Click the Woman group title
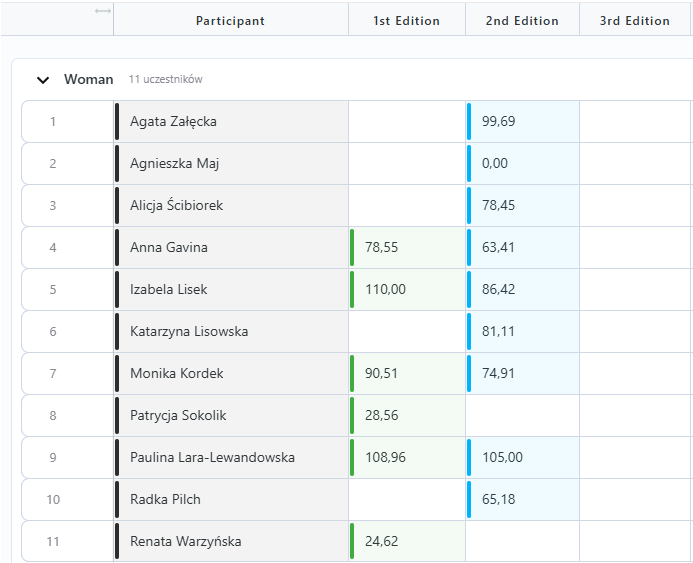The image size is (693, 563). tap(88, 79)
